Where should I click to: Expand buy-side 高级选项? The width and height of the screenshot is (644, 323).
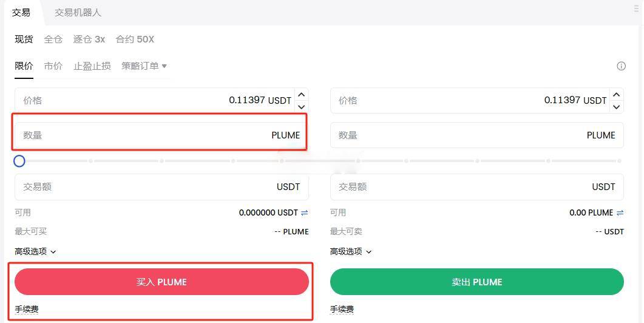click(35, 251)
